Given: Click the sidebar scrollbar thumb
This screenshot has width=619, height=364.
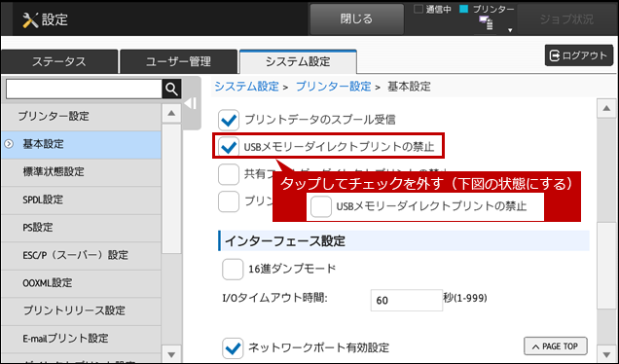Looking at the screenshot, I should pos(171,189).
